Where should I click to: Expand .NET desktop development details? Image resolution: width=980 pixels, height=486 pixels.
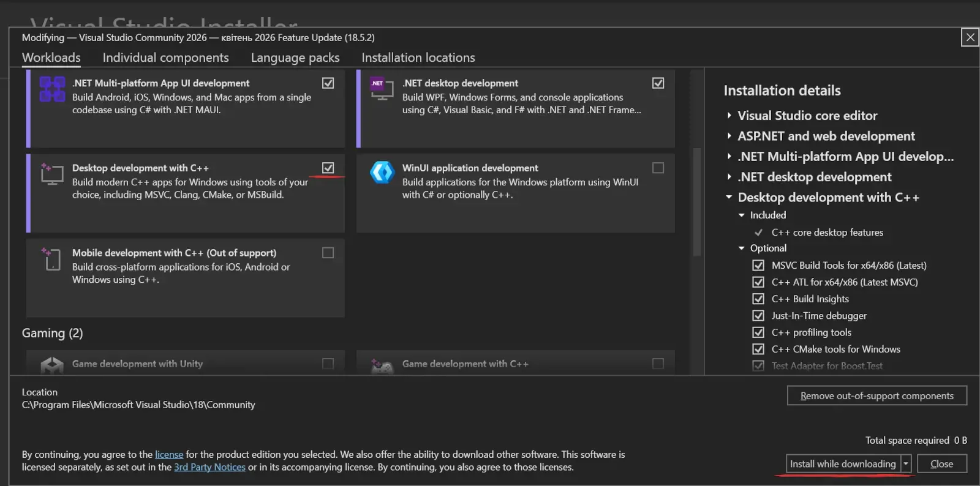point(729,177)
